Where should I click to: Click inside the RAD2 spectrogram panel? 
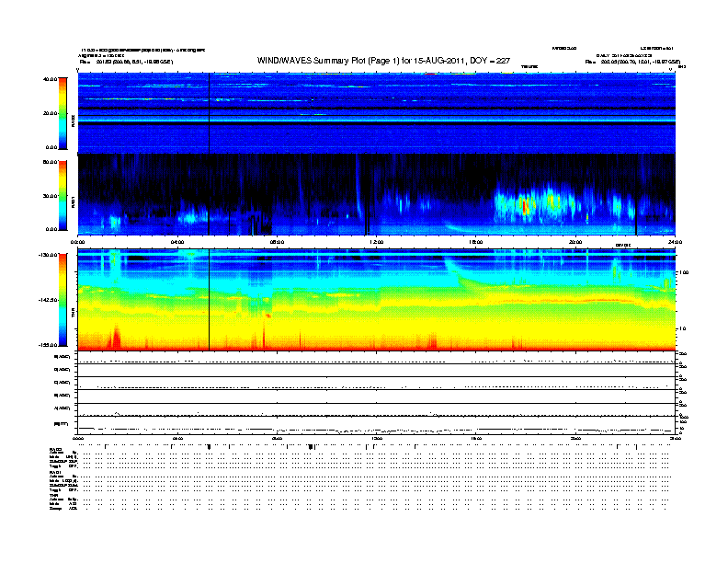[376, 113]
